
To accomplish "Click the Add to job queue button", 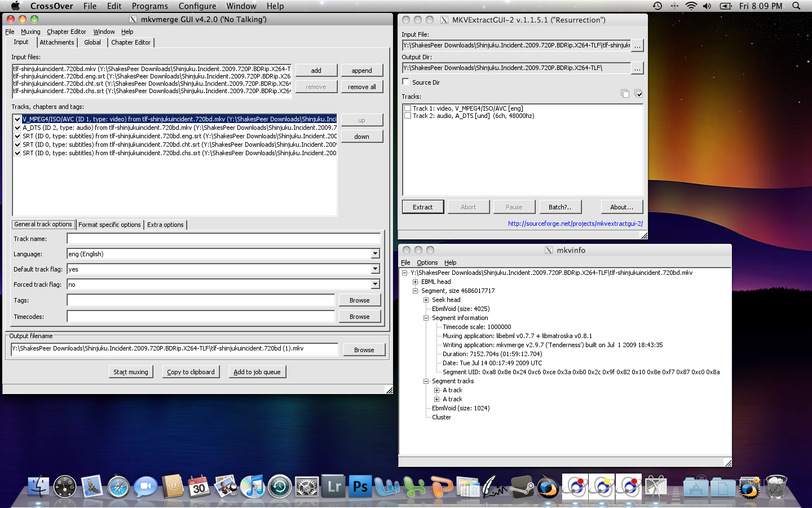I will 257,372.
